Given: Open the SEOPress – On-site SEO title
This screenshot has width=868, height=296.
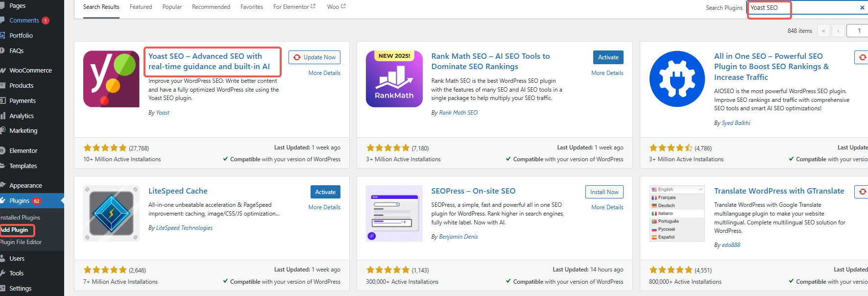Looking at the screenshot, I should point(473,191).
